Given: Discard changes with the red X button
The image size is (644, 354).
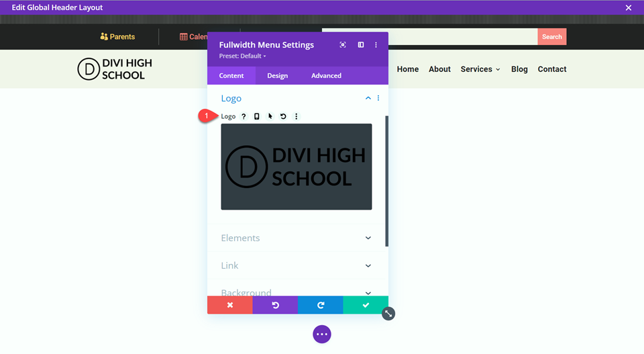Looking at the screenshot, I should click(x=229, y=305).
